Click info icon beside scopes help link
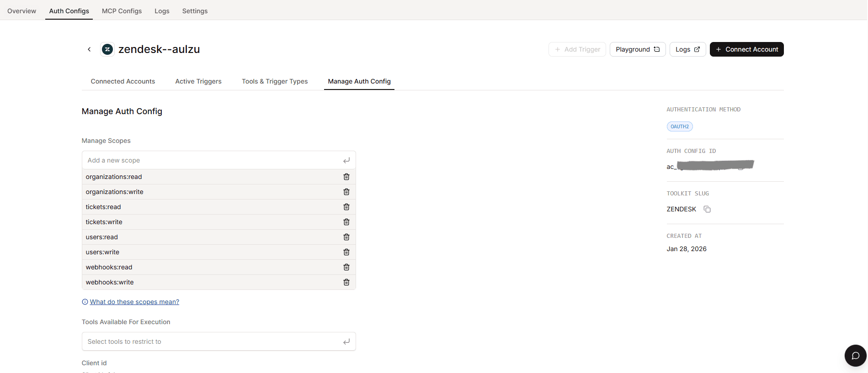868x373 pixels. click(x=85, y=302)
